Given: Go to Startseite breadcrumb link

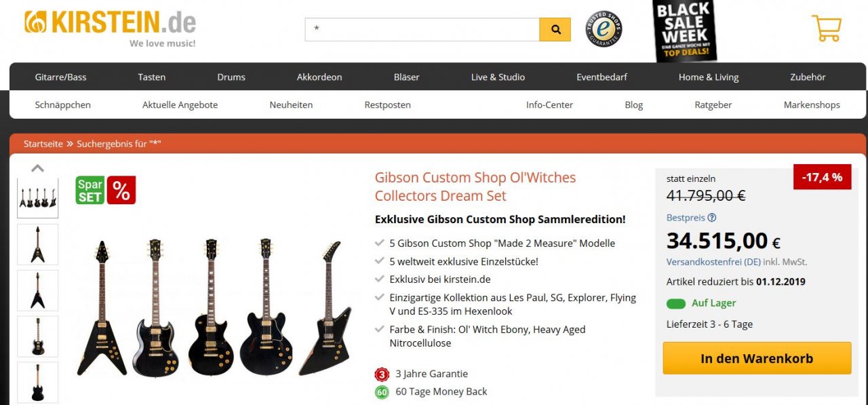Looking at the screenshot, I should 43,144.
